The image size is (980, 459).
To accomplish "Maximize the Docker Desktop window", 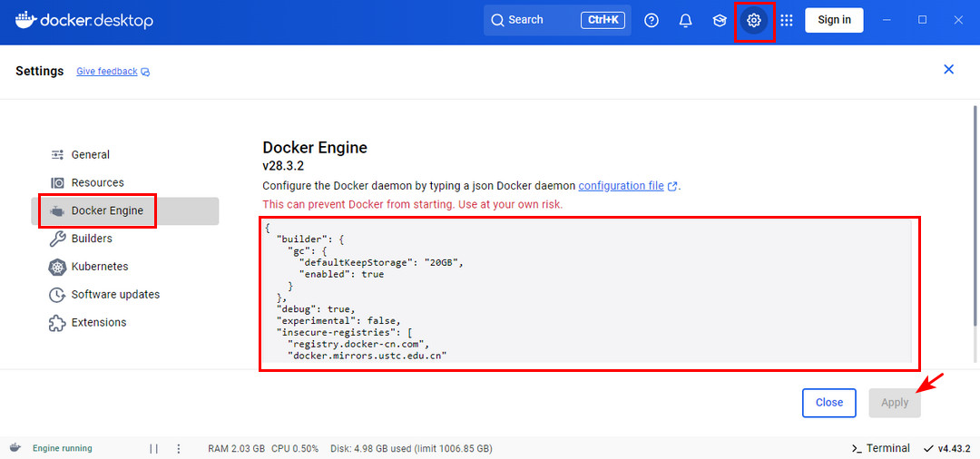I will pos(922,20).
